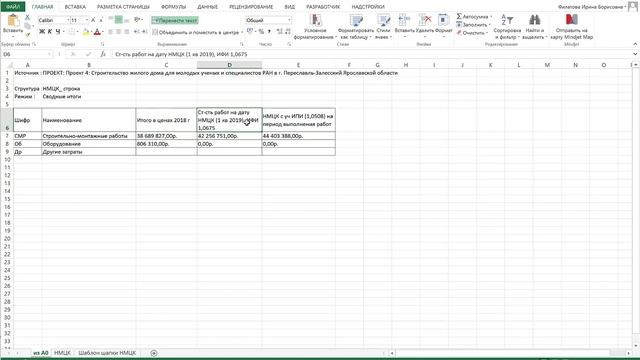This screenshot has width=640, height=360.
Task: Select the Наименование header cell
Action: pos(89,120)
